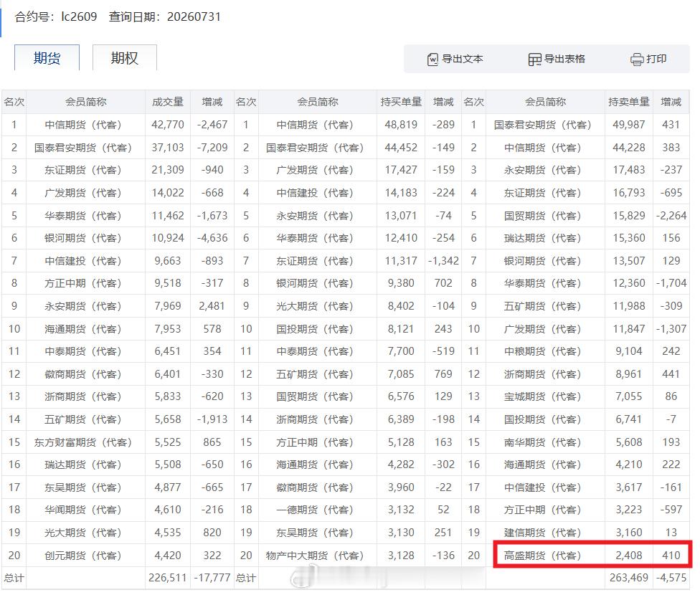700x595 pixels.
Task: Select 南华期货（代客）in the short ranking
Action: click(542, 442)
